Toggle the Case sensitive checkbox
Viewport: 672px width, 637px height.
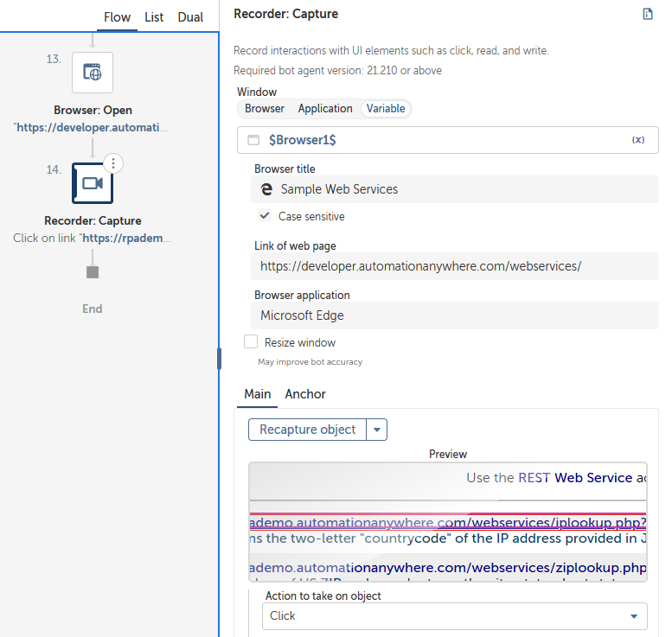(x=265, y=215)
